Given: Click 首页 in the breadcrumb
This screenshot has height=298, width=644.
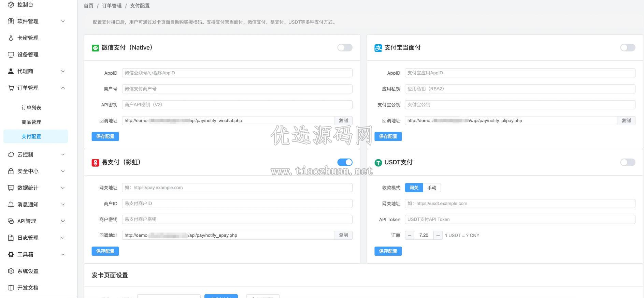Looking at the screenshot, I should (88, 6).
